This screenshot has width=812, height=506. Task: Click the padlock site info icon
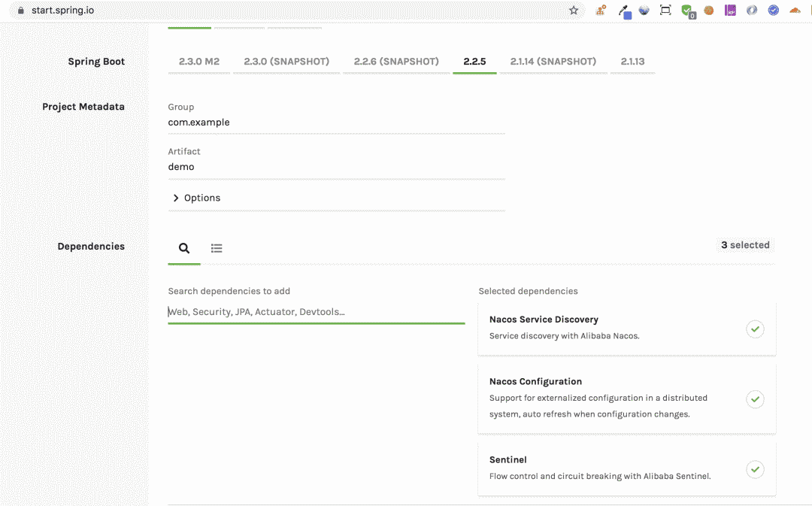tap(21, 11)
